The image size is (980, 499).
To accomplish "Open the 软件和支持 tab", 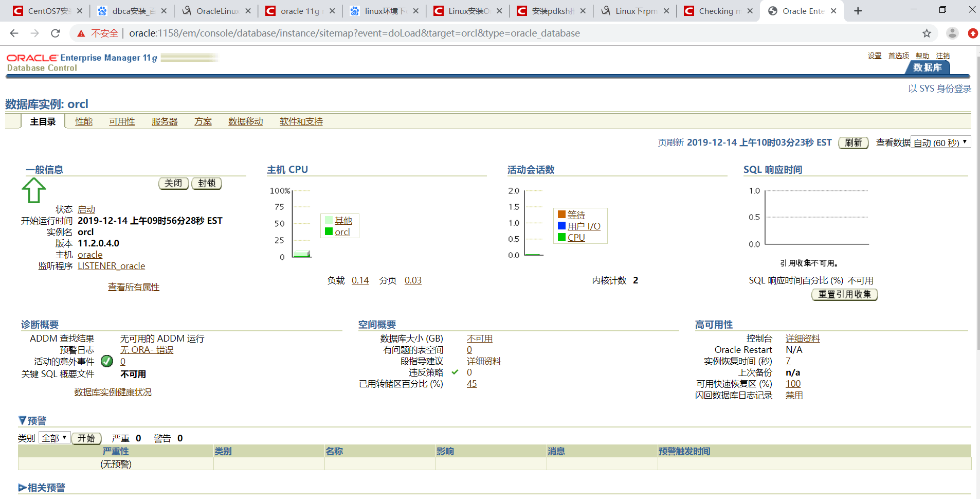I will click(301, 121).
